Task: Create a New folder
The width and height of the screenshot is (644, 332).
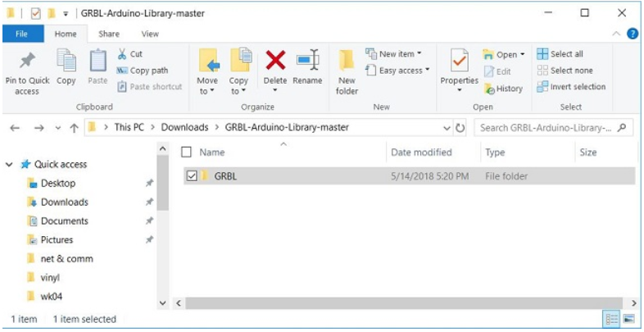Action: click(x=347, y=72)
